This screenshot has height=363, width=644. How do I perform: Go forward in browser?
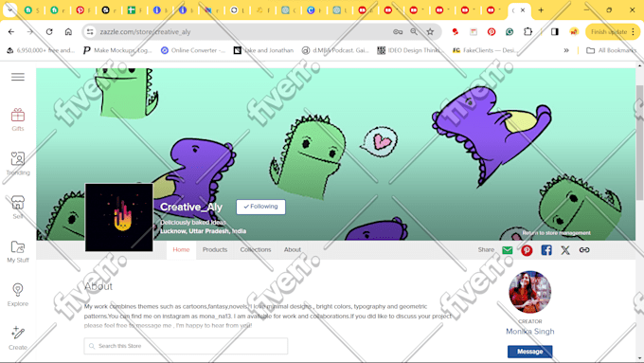coord(30,31)
